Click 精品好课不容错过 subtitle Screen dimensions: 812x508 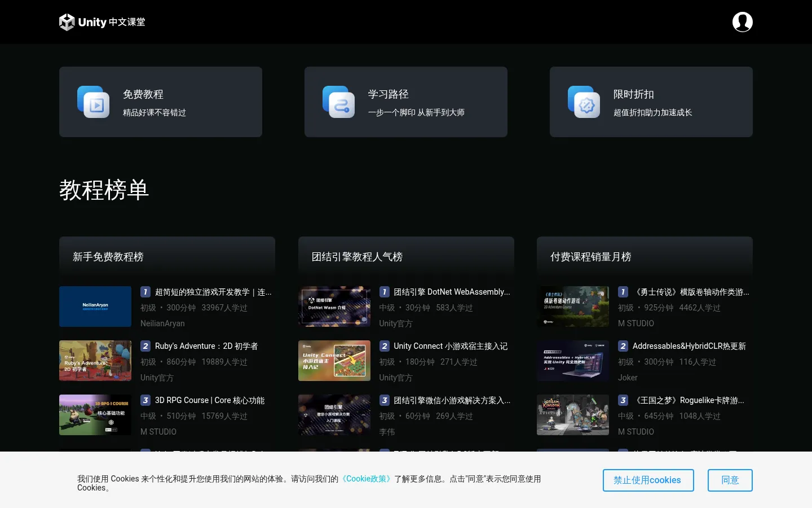tap(155, 112)
